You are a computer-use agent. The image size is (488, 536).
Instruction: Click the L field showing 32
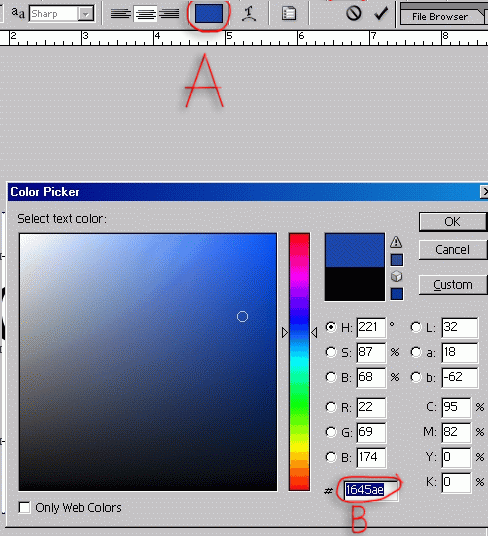point(459,327)
